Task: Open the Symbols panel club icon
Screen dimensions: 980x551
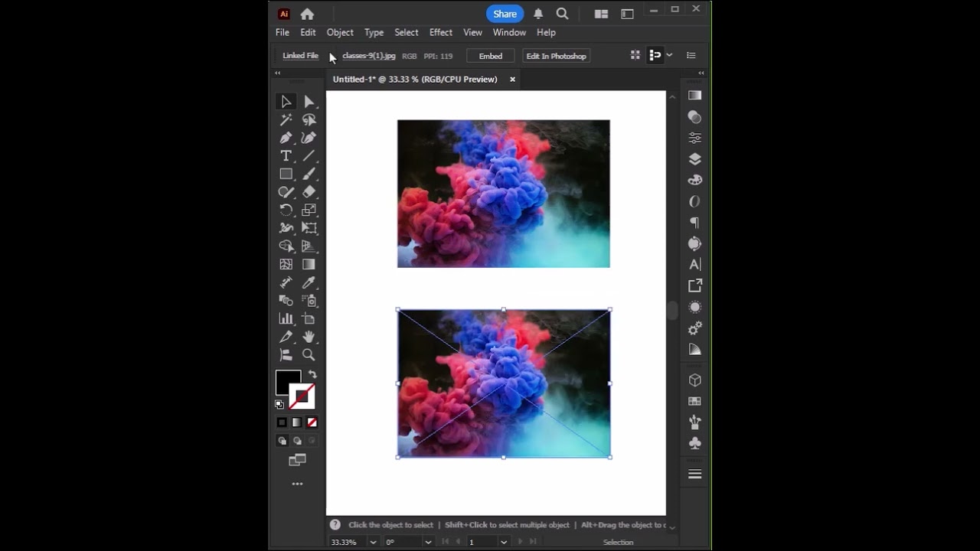Action: (x=694, y=443)
